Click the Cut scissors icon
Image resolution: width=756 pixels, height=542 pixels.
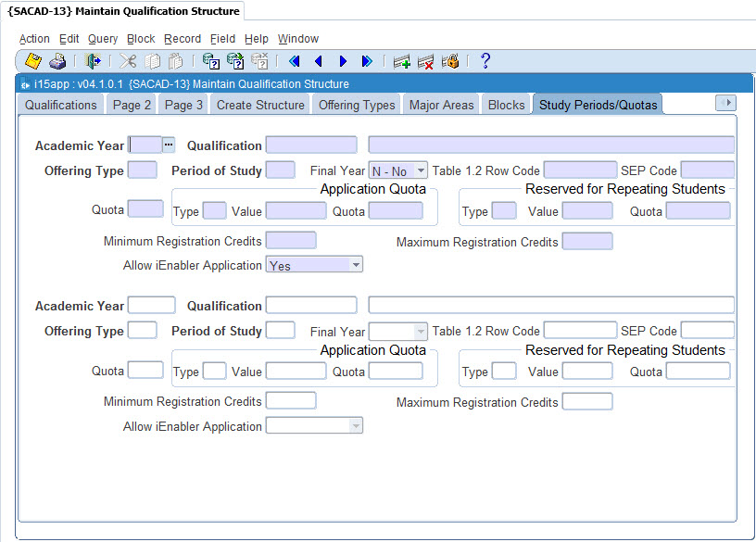tap(128, 61)
